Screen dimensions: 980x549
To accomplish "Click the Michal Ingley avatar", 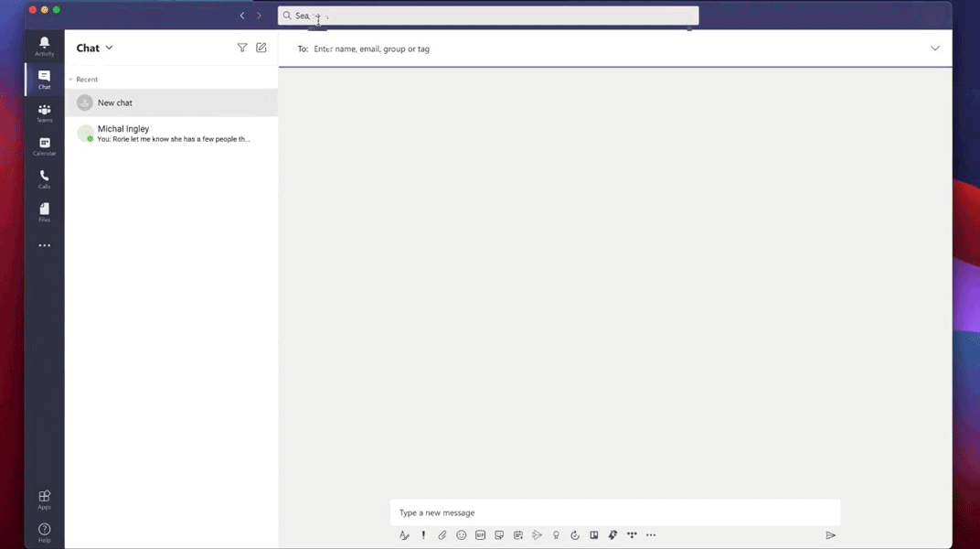I will [85, 134].
